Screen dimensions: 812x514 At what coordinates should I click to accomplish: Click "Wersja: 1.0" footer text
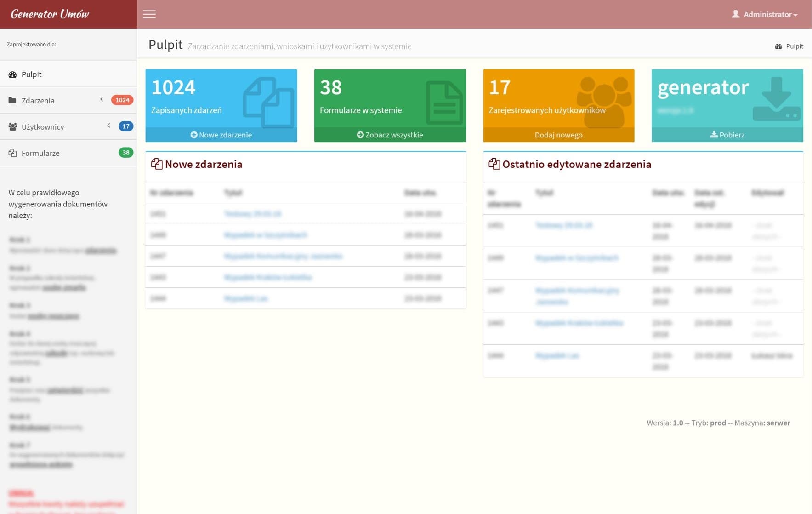coord(664,423)
